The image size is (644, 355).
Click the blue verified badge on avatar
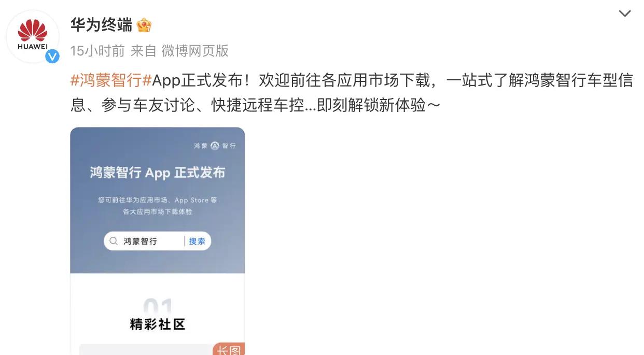pyautogui.click(x=52, y=56)
